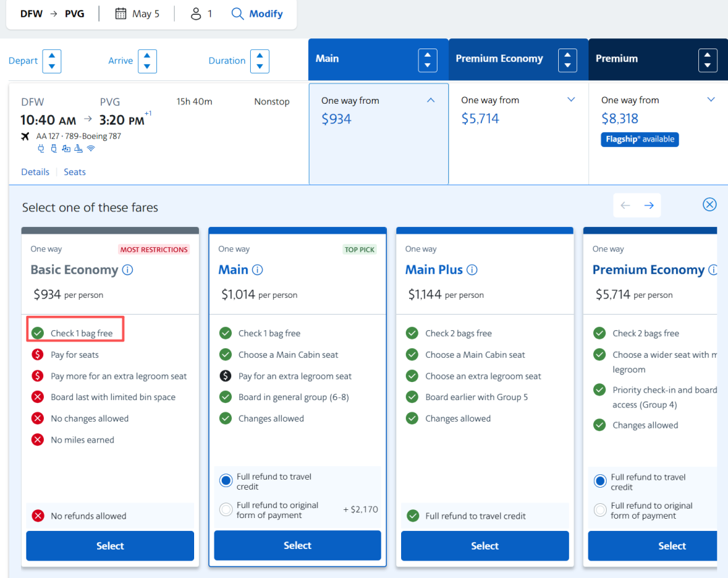Click the next fares right arrow

(x=648, y=205)
